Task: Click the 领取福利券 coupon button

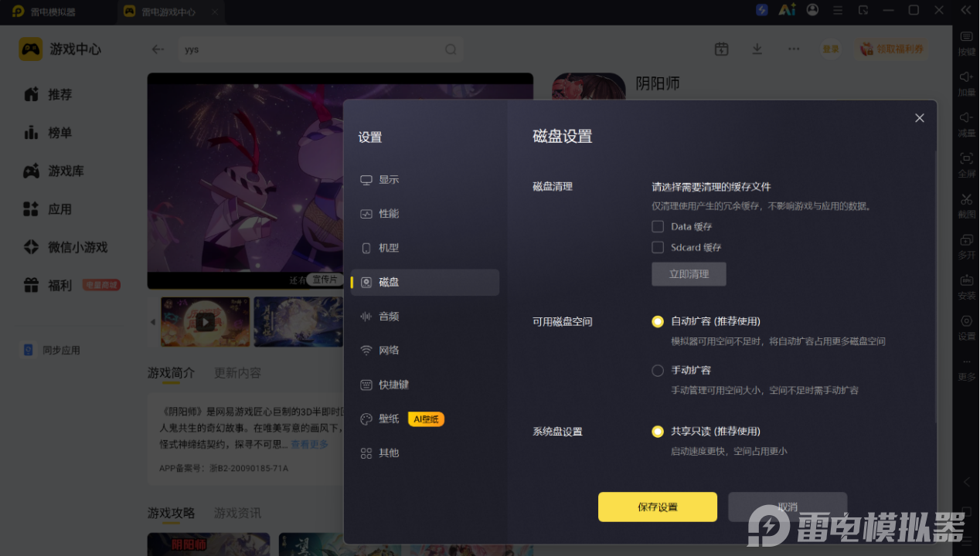Action: [893, 49]
